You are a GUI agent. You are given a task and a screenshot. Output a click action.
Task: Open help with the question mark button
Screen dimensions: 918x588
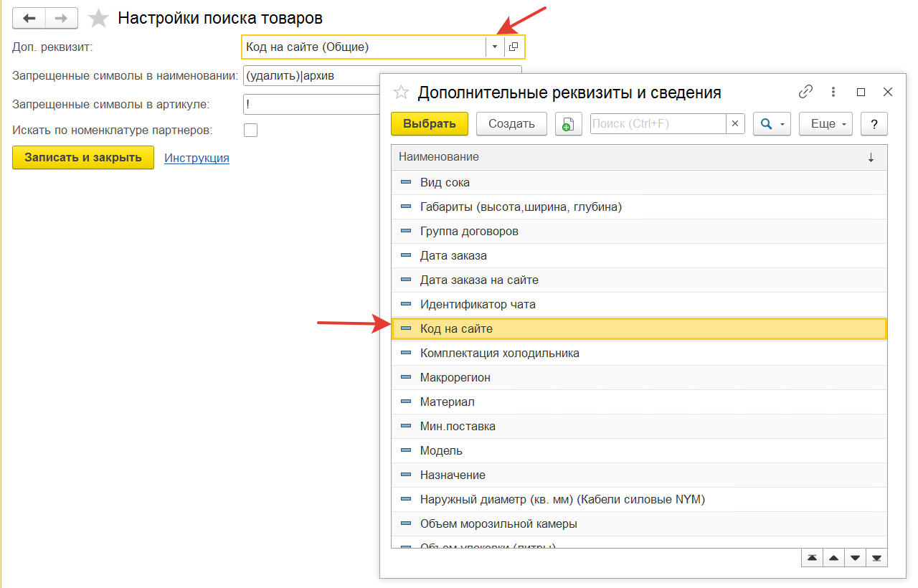coord(874,123)
